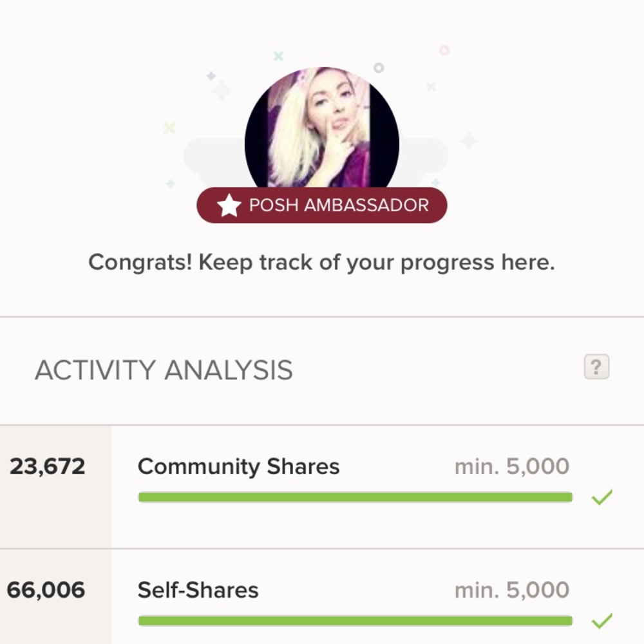Tap the POSH AMBASSADOR badge text
The width and height of the screenshot is (644, 644).
pyautogui.click(x=339, y=205)
